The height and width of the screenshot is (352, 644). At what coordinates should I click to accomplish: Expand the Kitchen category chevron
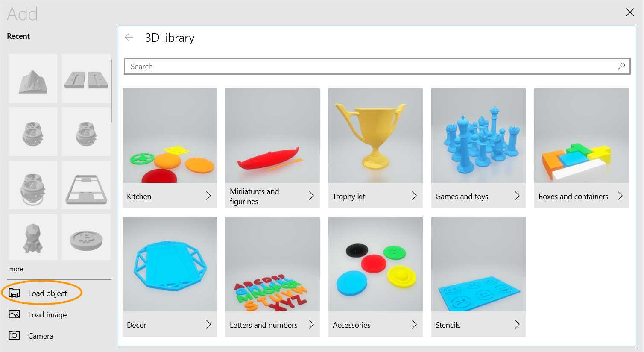coord(208,196)
